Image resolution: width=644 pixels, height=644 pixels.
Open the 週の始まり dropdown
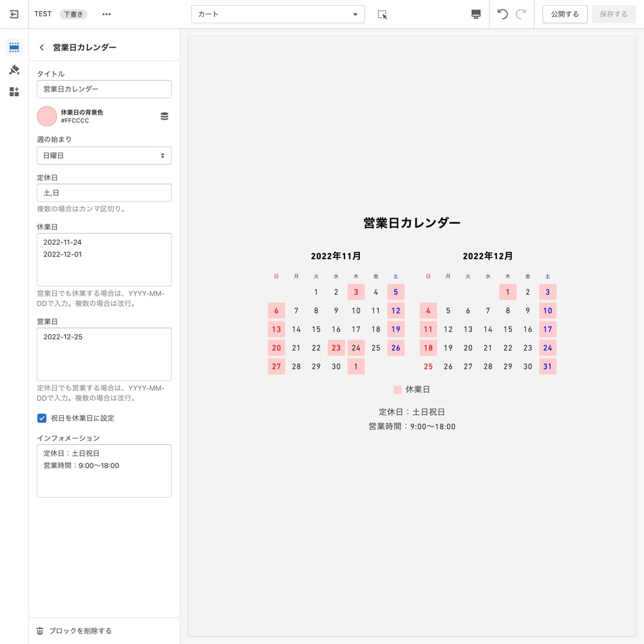click(104, 155)
